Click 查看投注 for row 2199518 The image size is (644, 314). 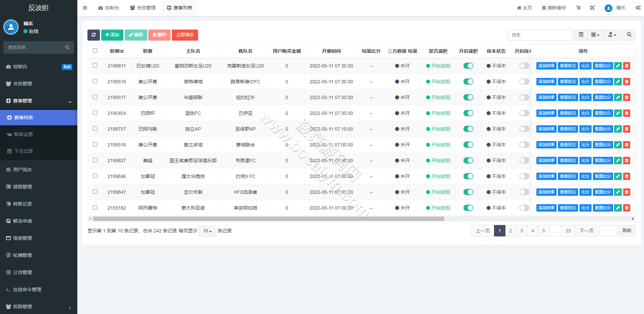pyautogui.click(x=568, y=82)
